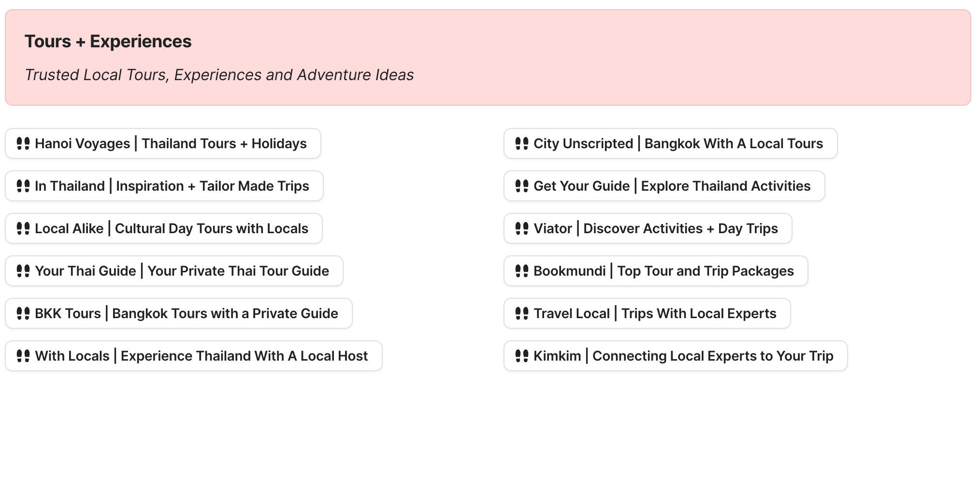Visit In Thailand Tailor Made Trips

click(172, 186)
